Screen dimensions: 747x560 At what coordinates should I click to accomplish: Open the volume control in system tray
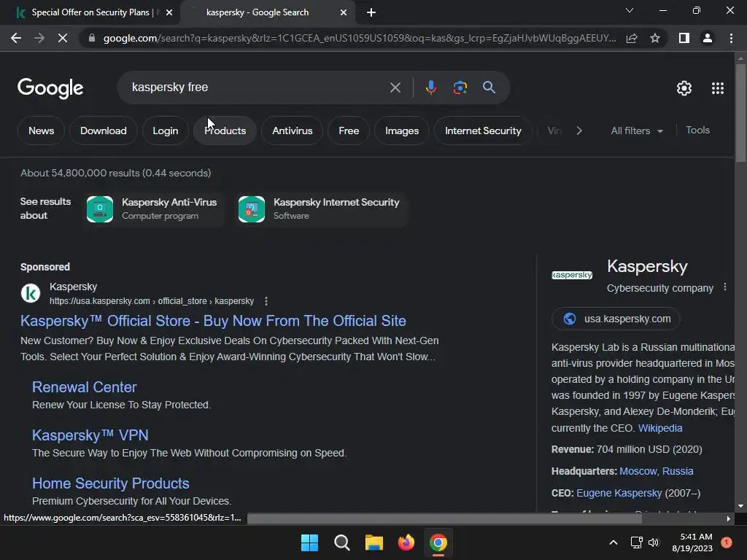tap(654, 542)
